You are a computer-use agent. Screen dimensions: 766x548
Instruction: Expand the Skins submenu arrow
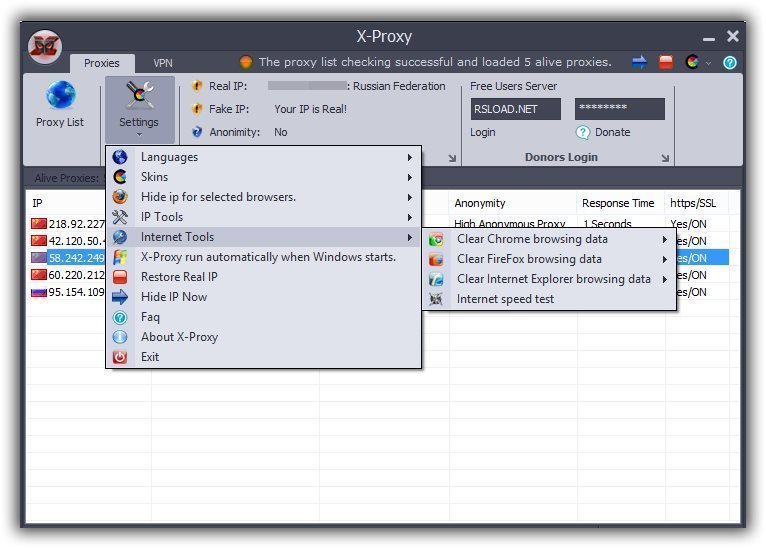(410, 177)
